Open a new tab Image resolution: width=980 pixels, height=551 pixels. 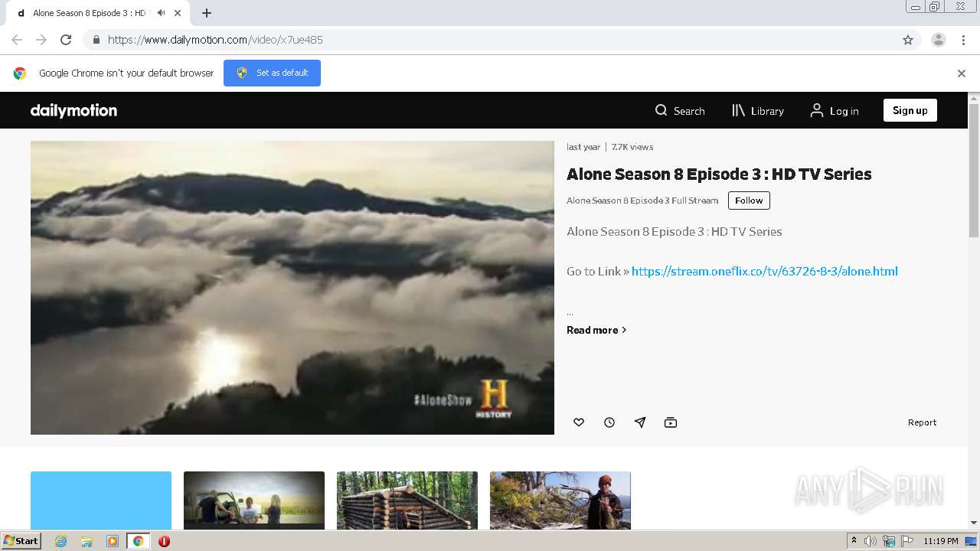click(x=207, y=13)
